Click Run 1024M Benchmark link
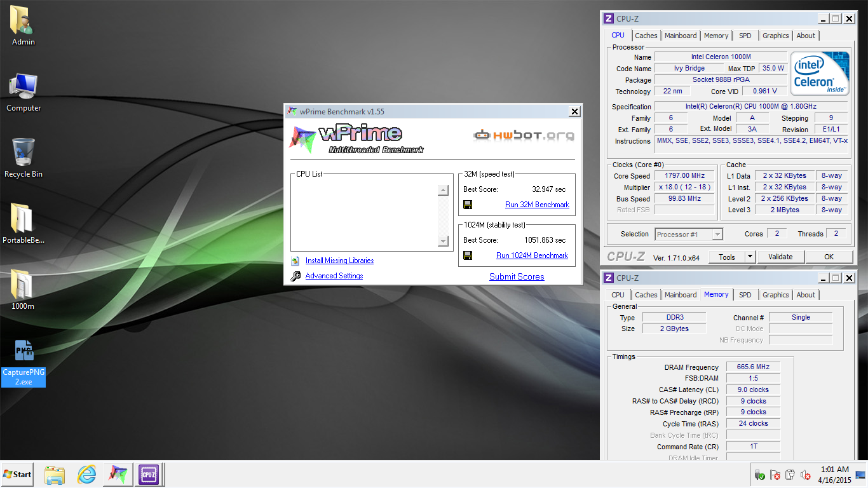The image size is (868, 488). point(532,255)
